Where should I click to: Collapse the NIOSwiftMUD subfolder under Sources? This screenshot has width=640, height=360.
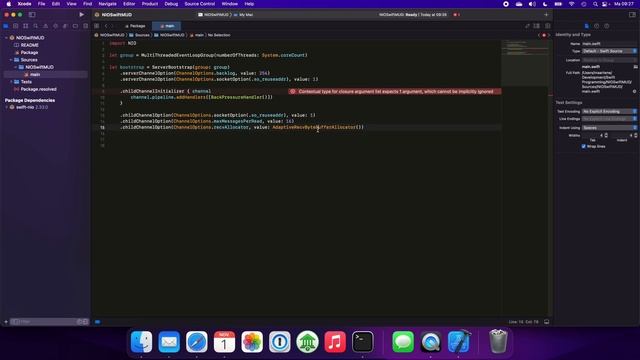pyautogui.click(x=16, y=67)
